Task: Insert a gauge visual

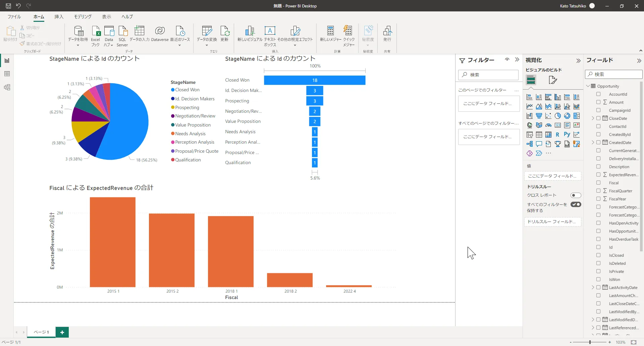Action: pos(548,125)
